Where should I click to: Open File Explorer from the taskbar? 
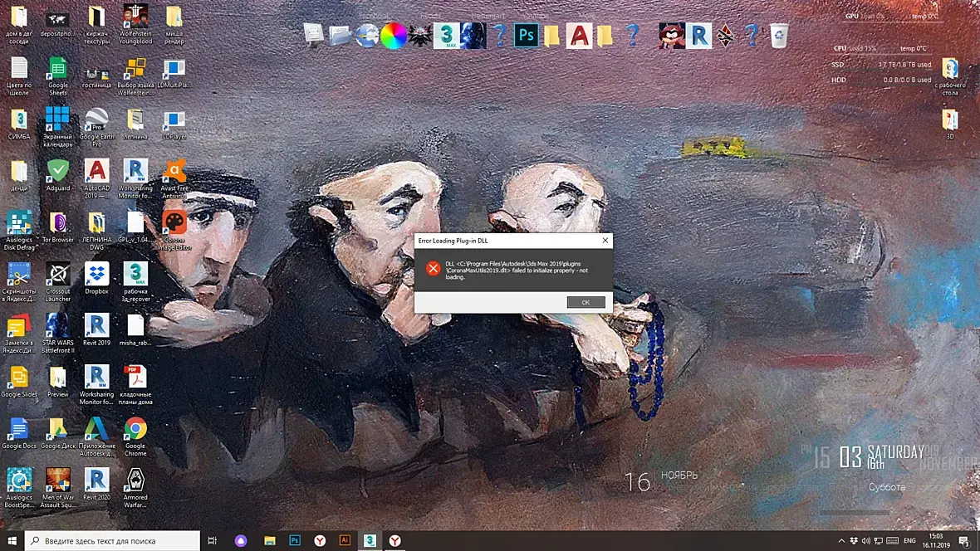coord(269,541)
